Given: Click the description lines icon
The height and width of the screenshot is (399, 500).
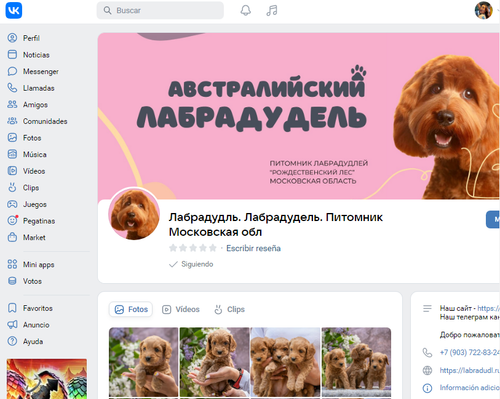Looking at the screenshot, I should pyautogui.click(x=427, y=308).
